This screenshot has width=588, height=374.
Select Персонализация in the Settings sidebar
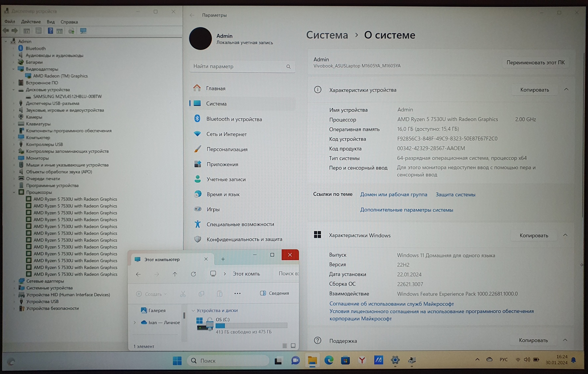coord(227,149)
